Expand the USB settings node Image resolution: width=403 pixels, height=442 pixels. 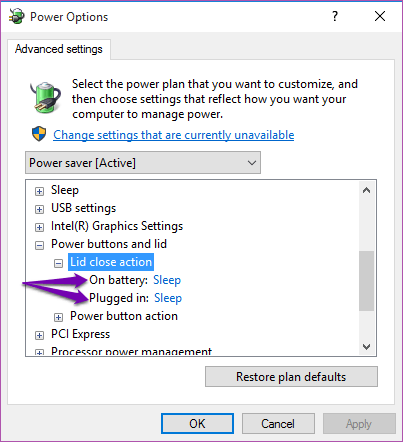pos(39,209)
